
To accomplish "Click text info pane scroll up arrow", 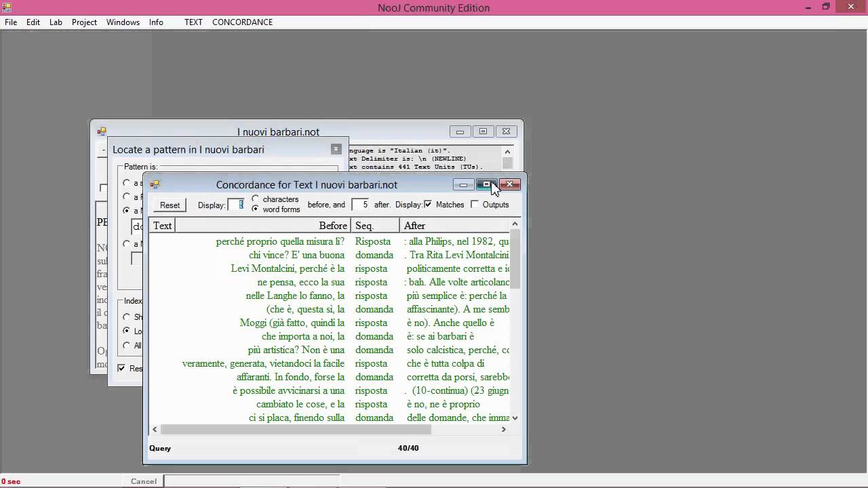I will [507, 151].
